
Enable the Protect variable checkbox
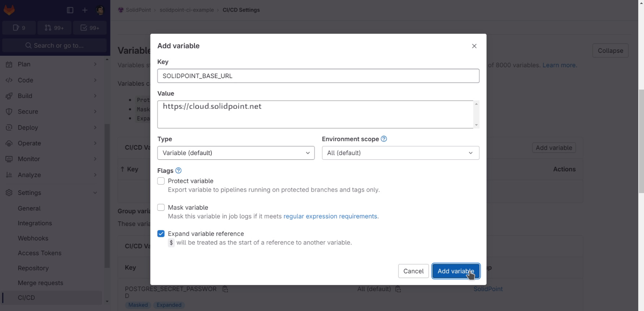click(x=161, y=181)
